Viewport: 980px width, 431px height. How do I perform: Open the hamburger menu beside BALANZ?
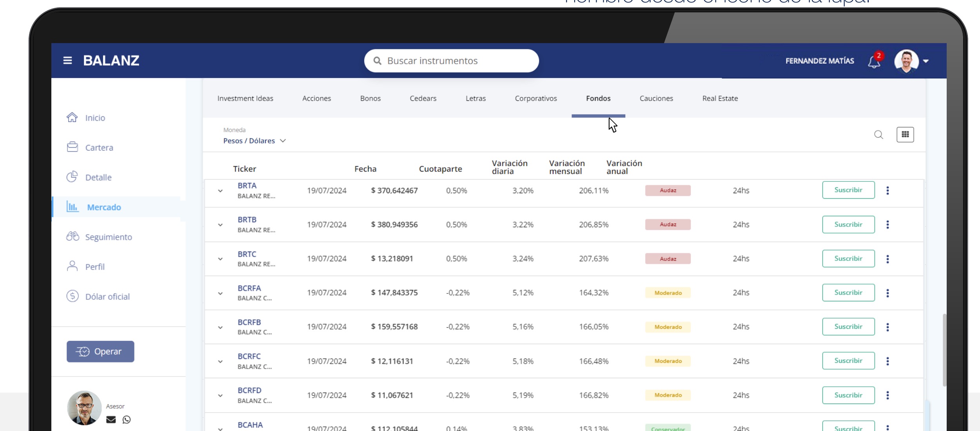(x=67, y=61)
